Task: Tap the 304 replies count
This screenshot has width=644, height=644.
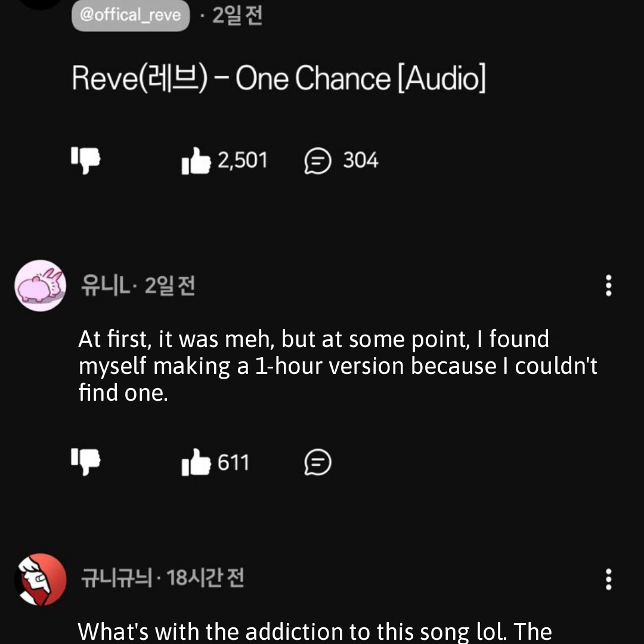Action: click(360, 160)
